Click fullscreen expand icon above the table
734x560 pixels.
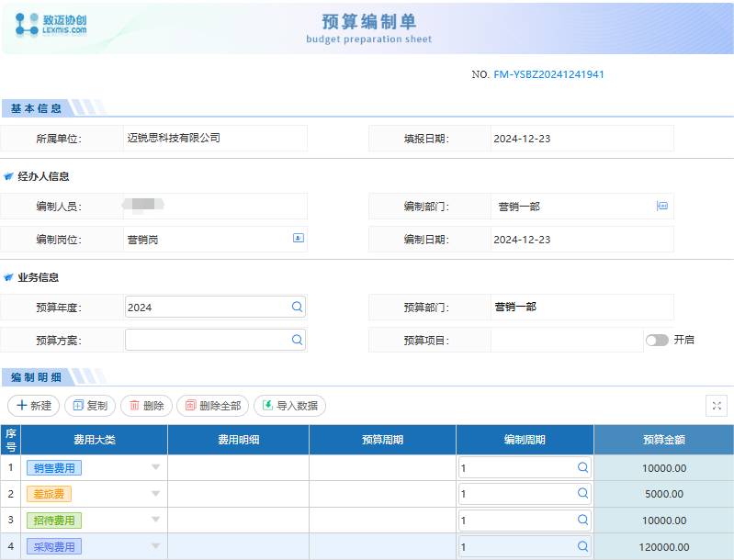(x=716, y=406)
